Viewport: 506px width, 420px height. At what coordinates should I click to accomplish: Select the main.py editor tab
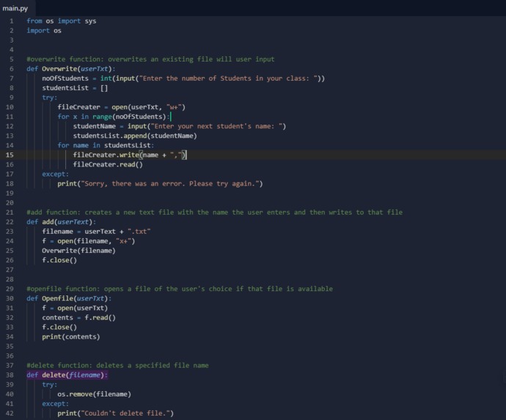tap(15, 8)
